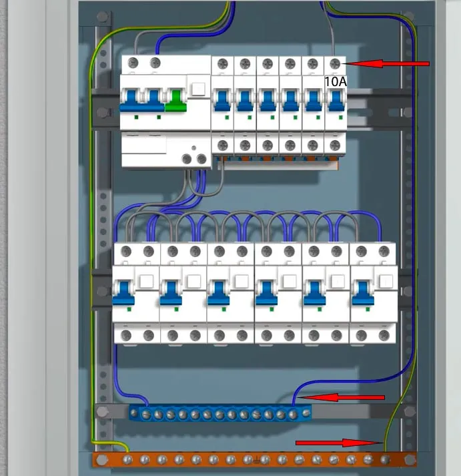The image size is (461, 476).
Task: Select the blue neutral bus bar
Action: [220, 414]
